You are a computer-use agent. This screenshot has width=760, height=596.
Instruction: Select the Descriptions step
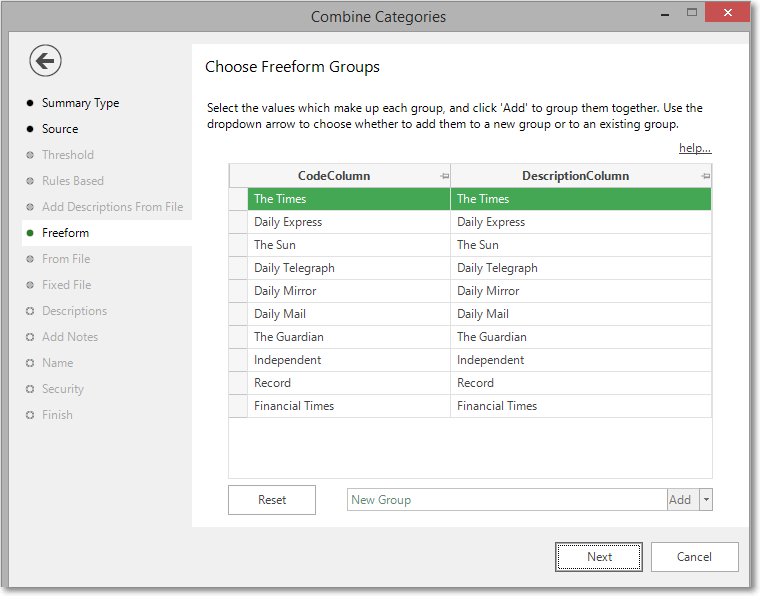pyautogui.click(x=75, y=311)
